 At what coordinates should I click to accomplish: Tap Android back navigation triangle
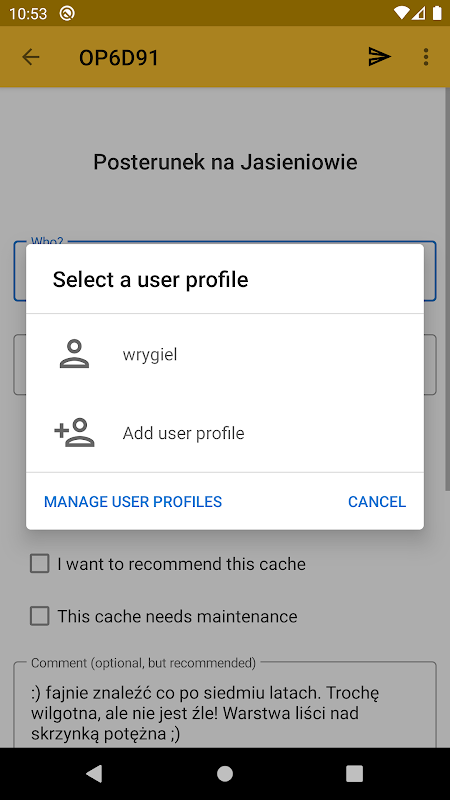point(94,773)
